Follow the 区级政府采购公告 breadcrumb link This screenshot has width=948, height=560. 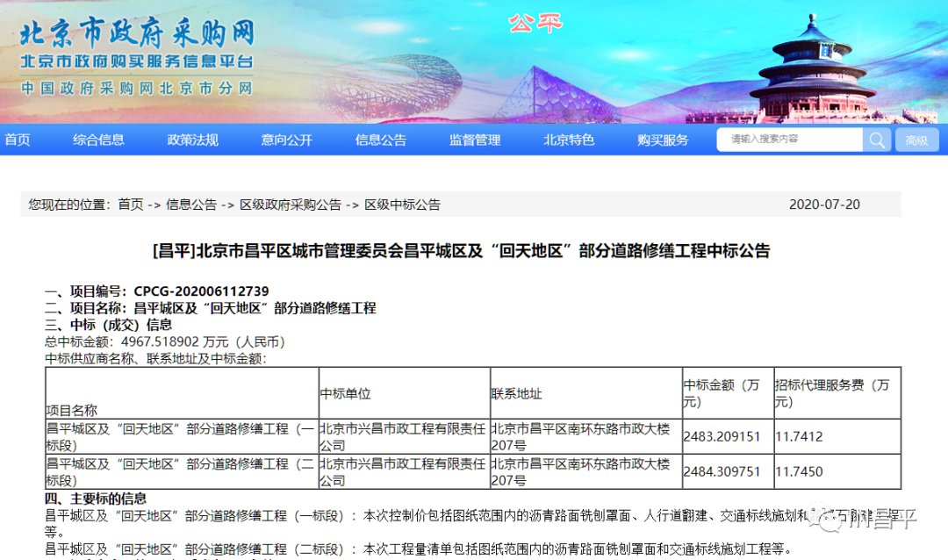tap(291, 205)
